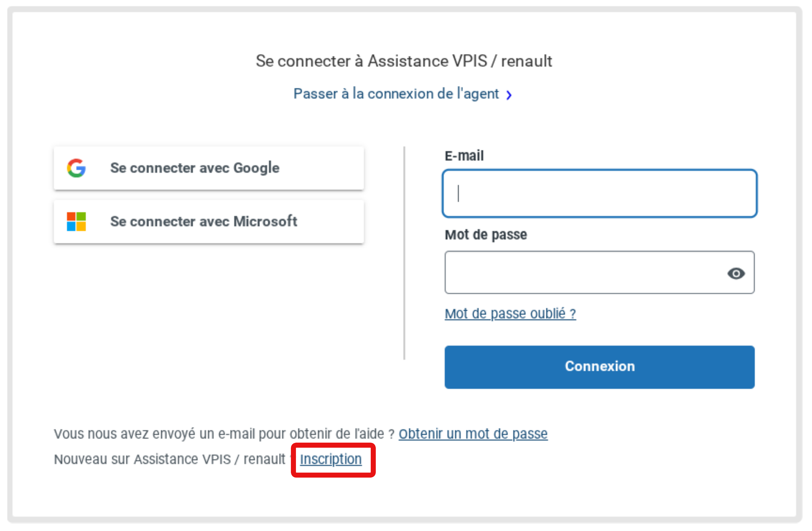
Task: Click the Microsoft logo icon
Action: coord(76,221)
